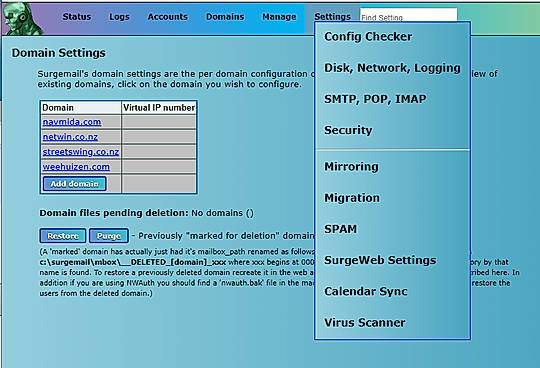
Task: Open the Manage menu
Action: (x=279, y=17)
